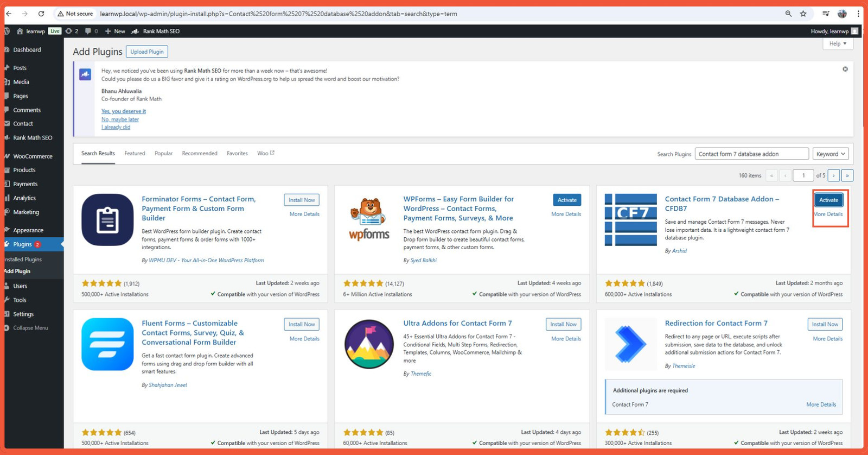Expand the New menu in admin bar
Screen dimensions: 868x455
pyautogui.click(x=115, y=31)
